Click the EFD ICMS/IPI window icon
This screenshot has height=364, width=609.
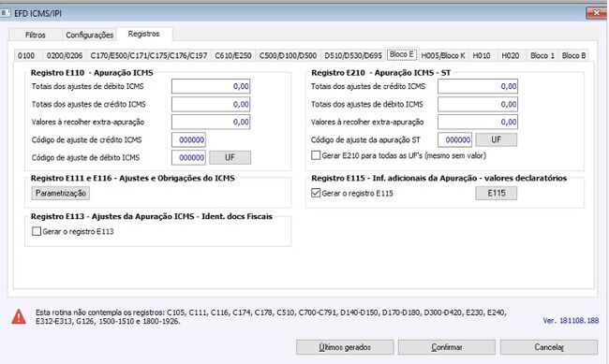(x=6, y=13)
